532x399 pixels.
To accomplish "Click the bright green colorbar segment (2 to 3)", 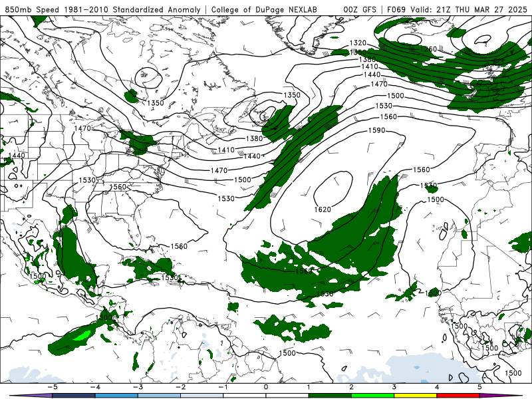I will click(373, 396).
